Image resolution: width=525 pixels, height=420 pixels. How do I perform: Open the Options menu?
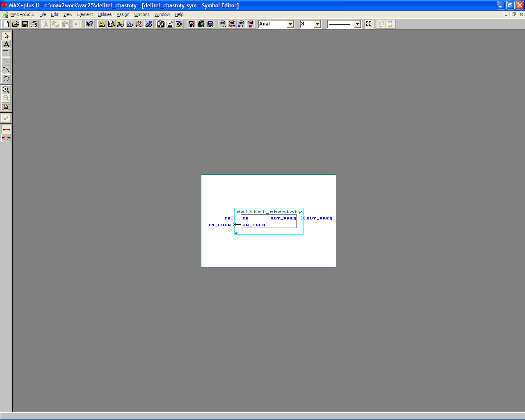(142, 14)
